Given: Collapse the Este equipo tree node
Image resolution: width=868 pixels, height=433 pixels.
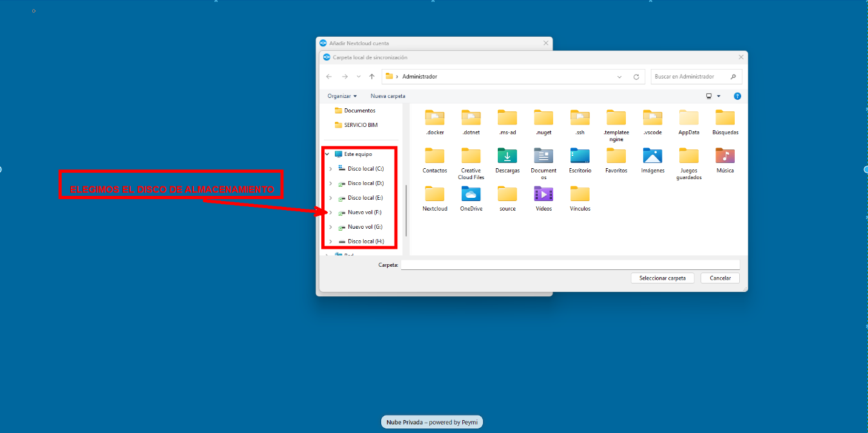Looking at the screenshot, I should coord(327,154).
